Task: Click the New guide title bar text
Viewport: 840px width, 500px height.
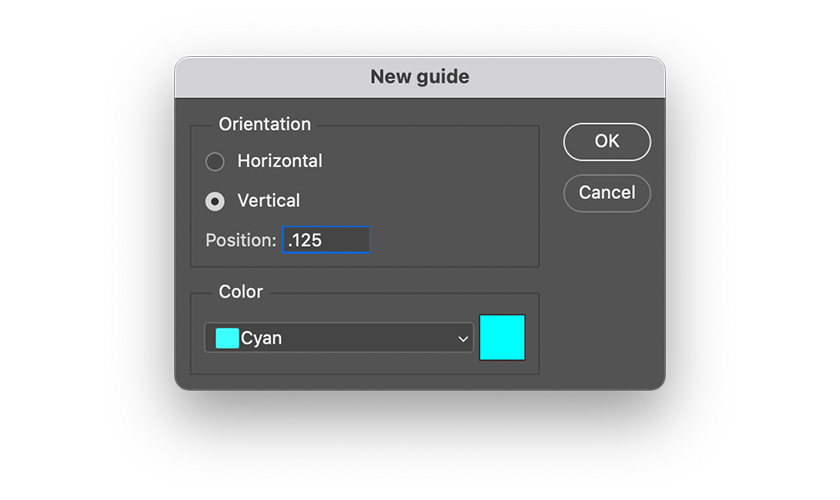Action: pyautogui.click(x=420, y=77)
